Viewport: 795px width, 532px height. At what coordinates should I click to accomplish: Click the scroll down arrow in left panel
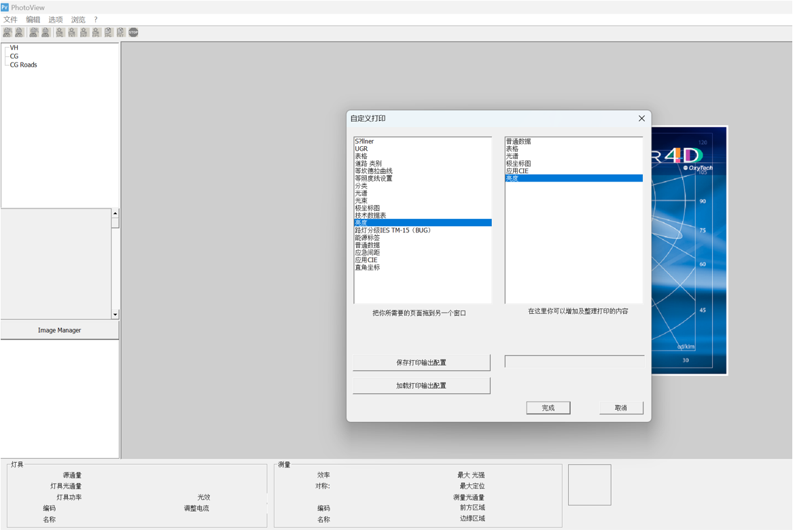115,315
